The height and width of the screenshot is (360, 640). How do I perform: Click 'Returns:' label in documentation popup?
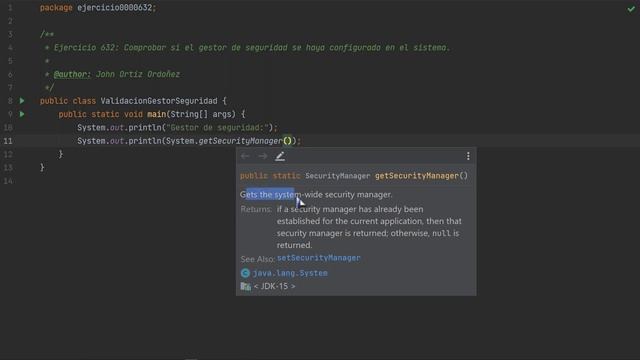tap(256, 209)
